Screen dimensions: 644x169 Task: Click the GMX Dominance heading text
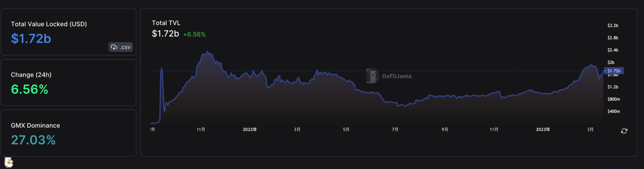pyautogui.click(x=36, y=125)
